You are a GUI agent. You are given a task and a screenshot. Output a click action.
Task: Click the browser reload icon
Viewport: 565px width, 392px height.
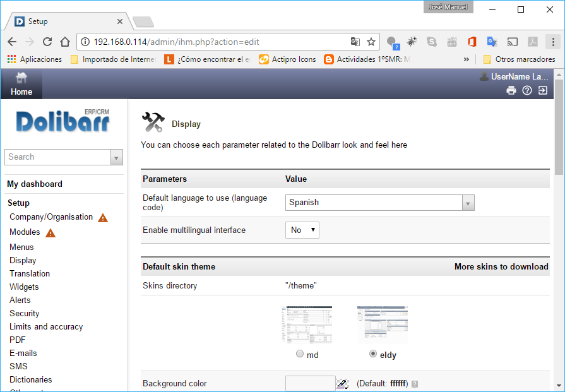tap(47, 42)
